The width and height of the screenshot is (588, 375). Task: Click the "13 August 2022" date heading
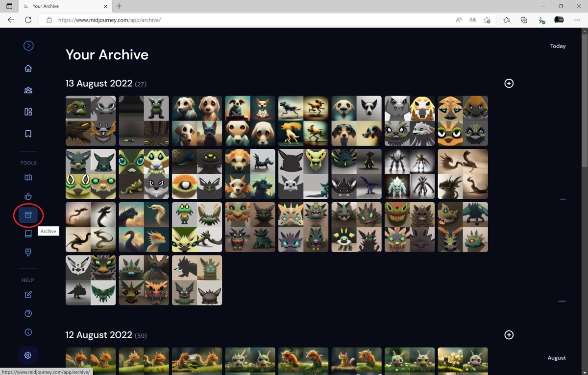tap(99, 83)
